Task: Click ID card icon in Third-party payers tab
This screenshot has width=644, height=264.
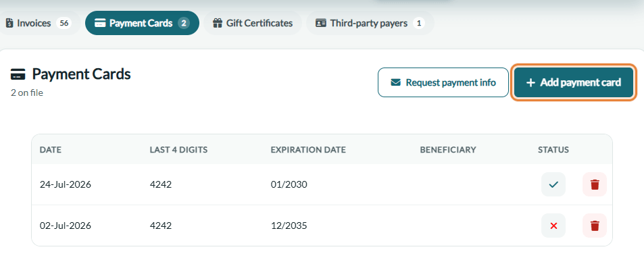Action: (x=320, y=23)
